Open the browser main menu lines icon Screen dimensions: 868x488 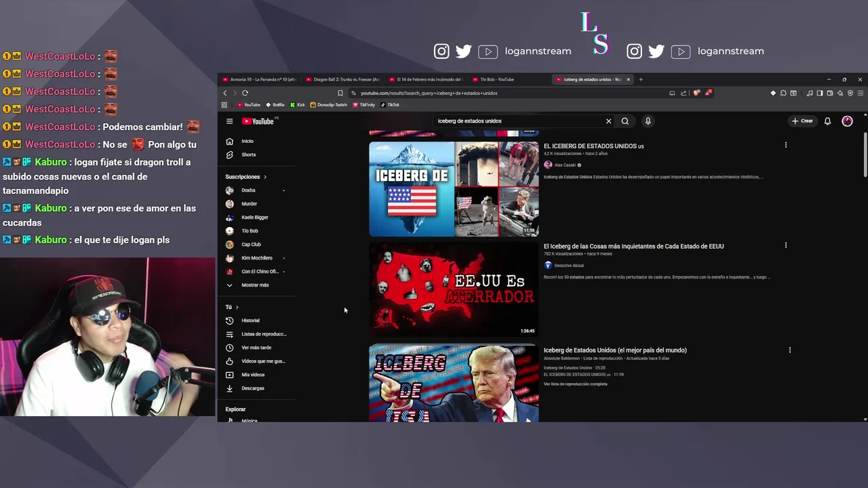click(861, 93)
